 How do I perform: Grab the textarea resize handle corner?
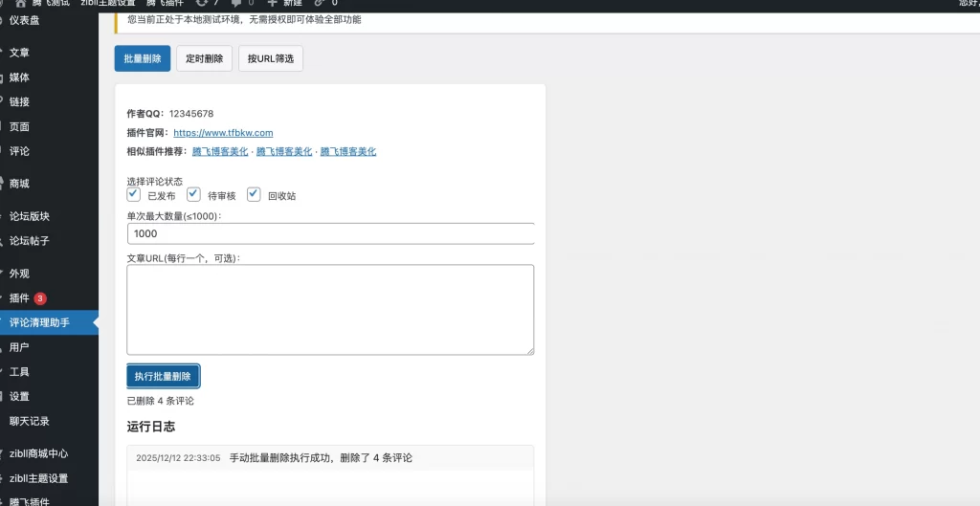(x=529, y=350)
